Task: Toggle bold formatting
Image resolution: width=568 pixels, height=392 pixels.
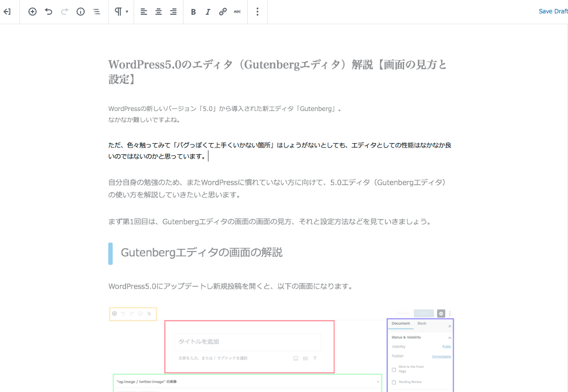Action: (x=193, y=12)
